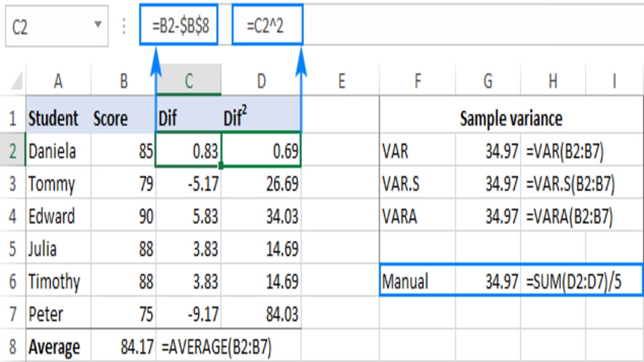Select the Manual label cell
The height and width of the screenshot is (362, 644).
click(x=417, y=281)
